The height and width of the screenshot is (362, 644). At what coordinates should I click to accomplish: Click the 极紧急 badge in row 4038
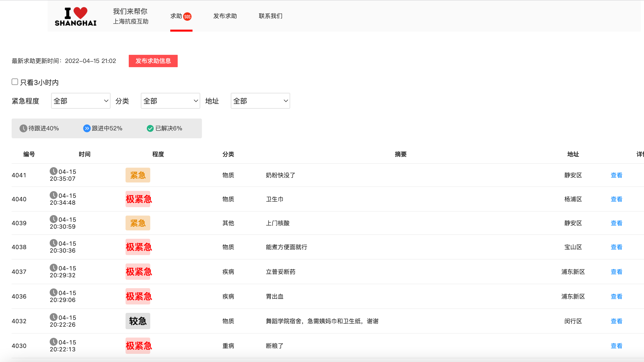pos(138,247)
